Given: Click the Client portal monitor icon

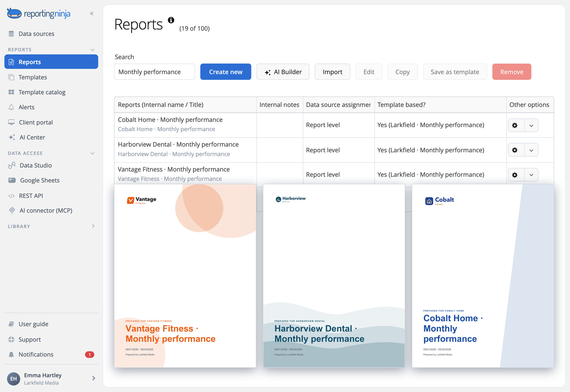Looking at the screenshot, I should tap(11, 122).
